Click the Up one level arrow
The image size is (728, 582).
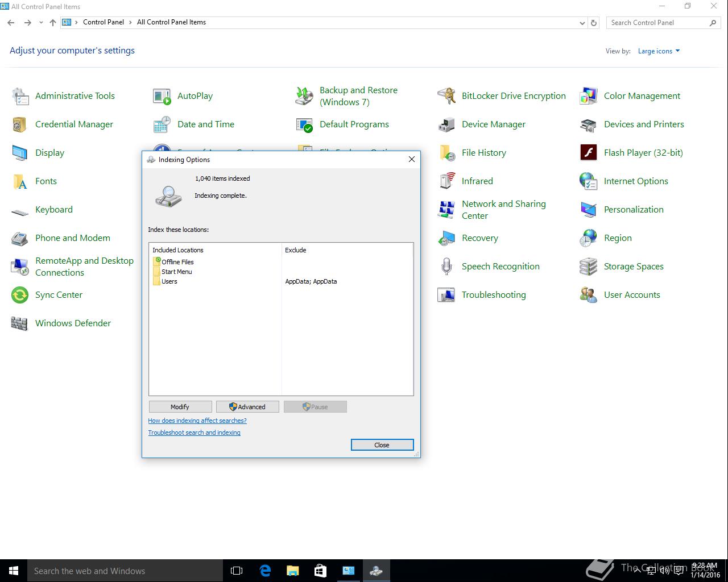point(52,23)
